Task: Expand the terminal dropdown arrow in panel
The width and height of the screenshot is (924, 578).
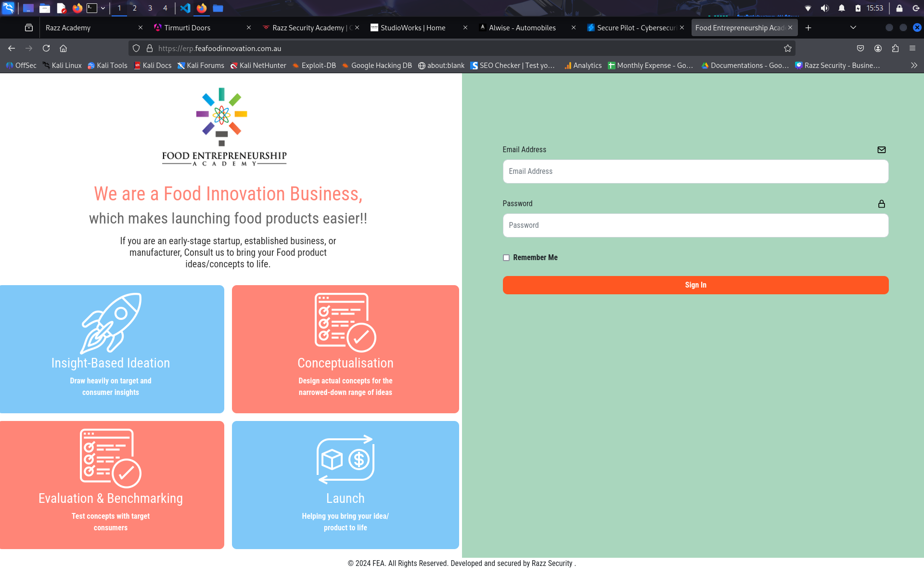Action: click(103, 8)
